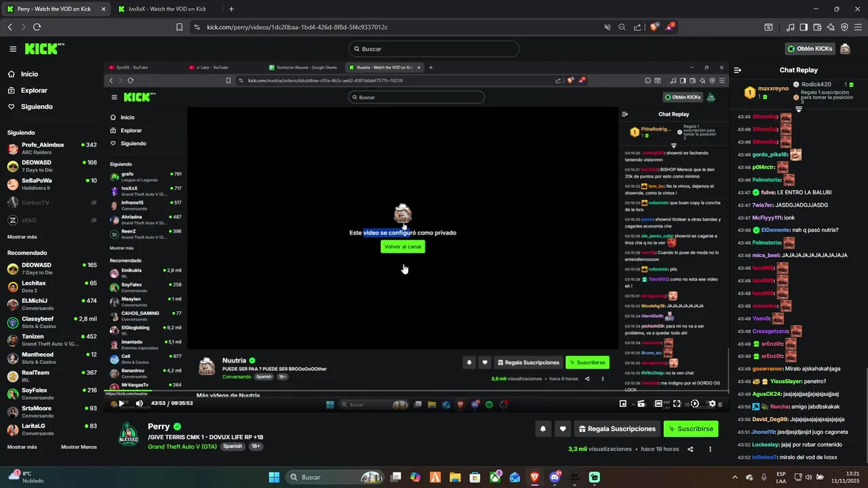
Task: Expand followed channels with Mostrar más
Action: click(22, 237)
